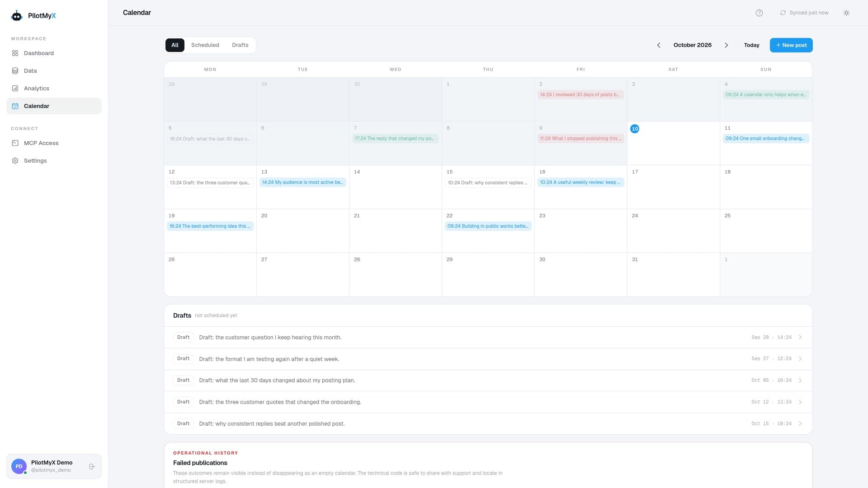The width and height of the screenshot is (868, 488).
Task: Click the PilotMyX robot logo icon
Action: click(17, 16)
